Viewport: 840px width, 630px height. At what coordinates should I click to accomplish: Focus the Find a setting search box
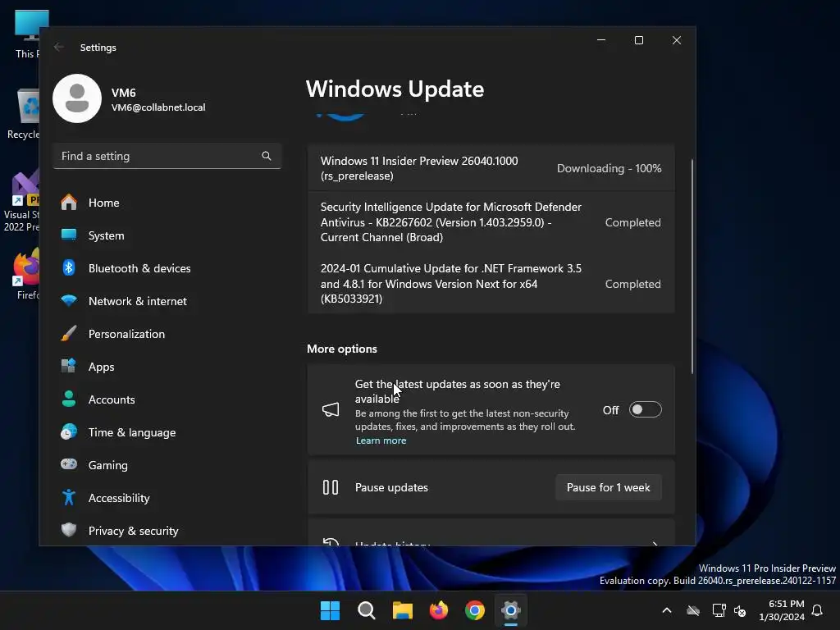[167, 156]
